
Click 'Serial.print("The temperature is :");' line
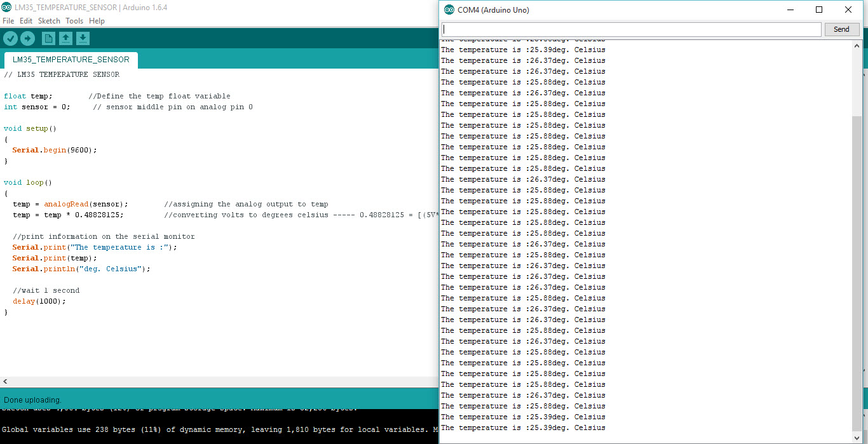pyautogui.click(x=95, y=247)
